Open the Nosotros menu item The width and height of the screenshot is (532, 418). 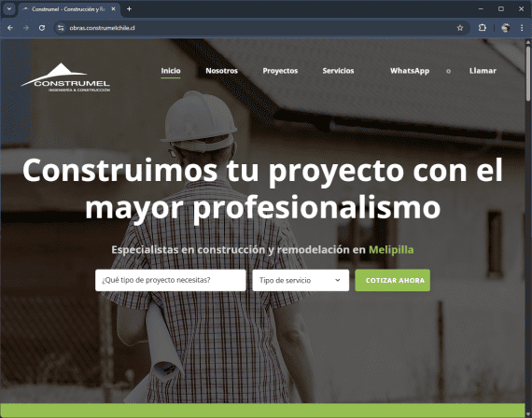point(221,71)
